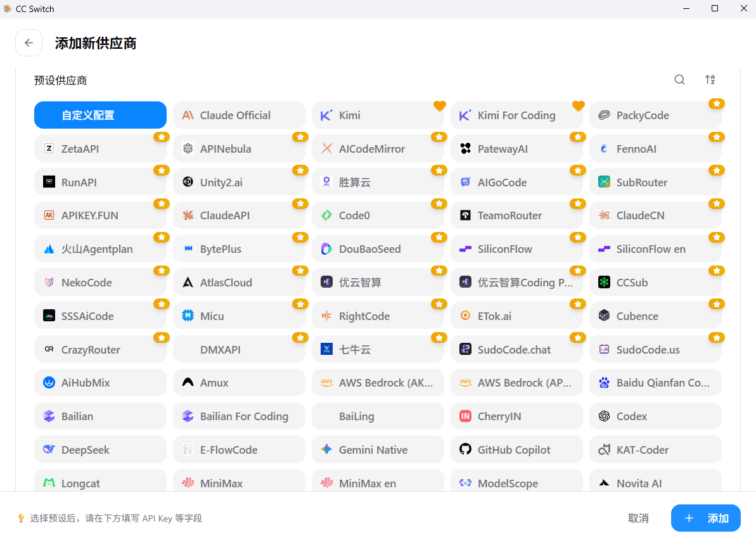The height and width of the screenshot is (538, 756).
Task: Click the DeepSeek whale icon
Action: click(49, 449)
